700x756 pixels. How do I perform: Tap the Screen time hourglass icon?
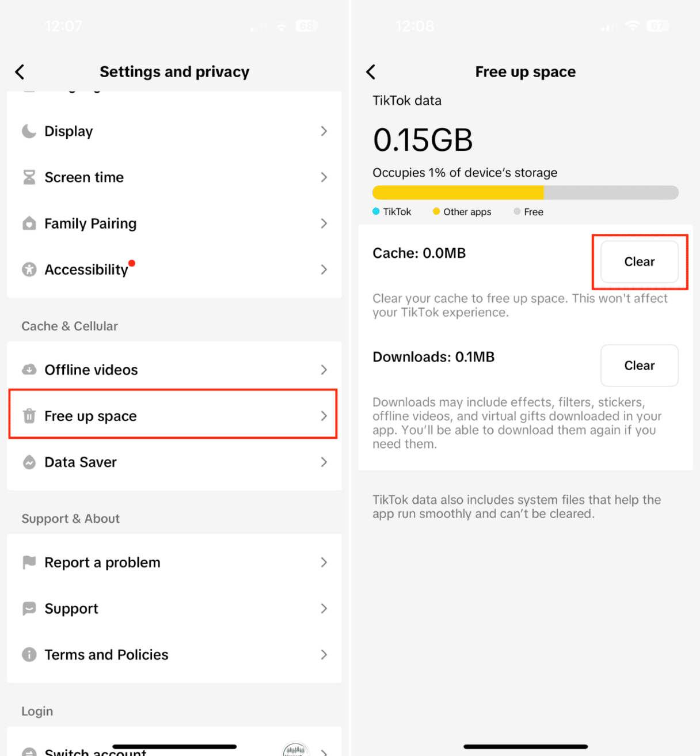click(x=29, y=177)
